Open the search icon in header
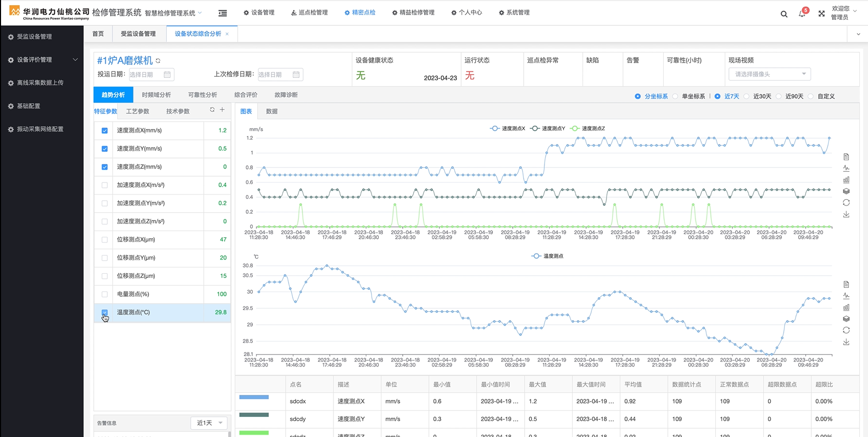The image size is (868, 437). 784,14
